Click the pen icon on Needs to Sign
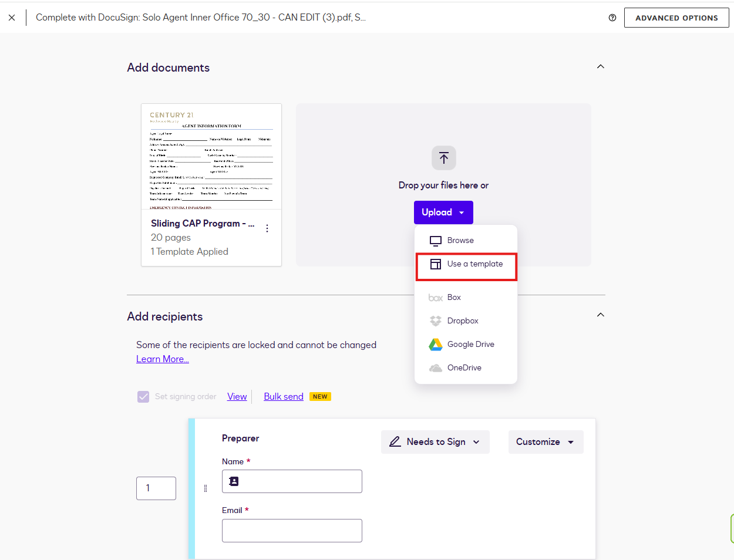 point(395,441)
